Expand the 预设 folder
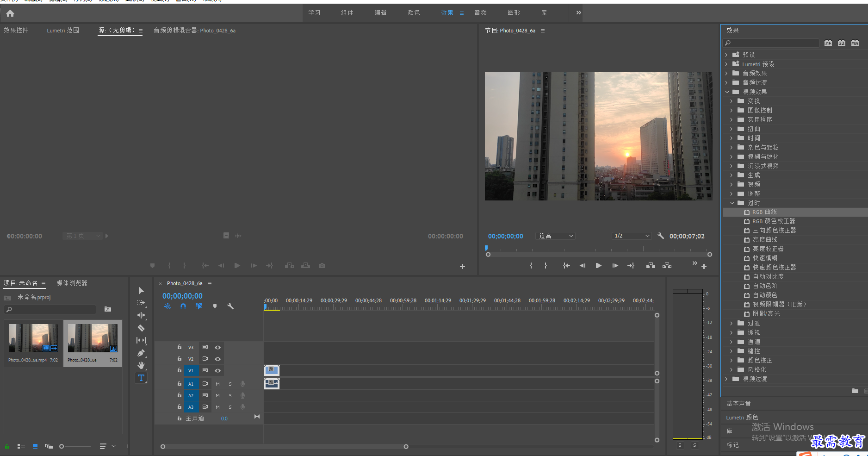This screenshot has height=456, width=868. coord(726,55)
